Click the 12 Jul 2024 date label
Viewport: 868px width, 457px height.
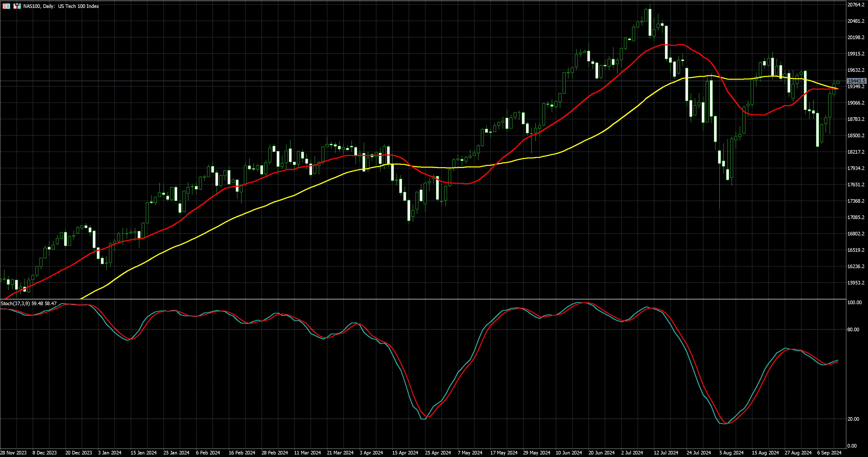[x=666, y=453]
